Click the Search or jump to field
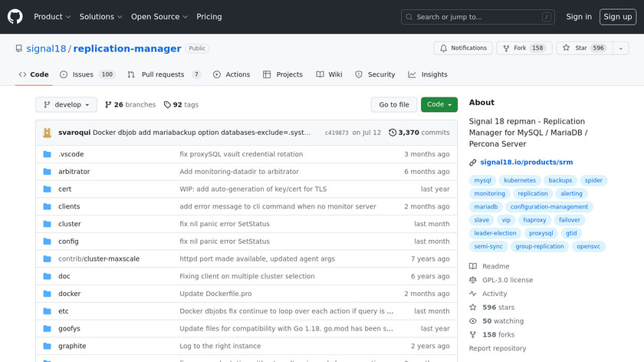 pos(478,17)
